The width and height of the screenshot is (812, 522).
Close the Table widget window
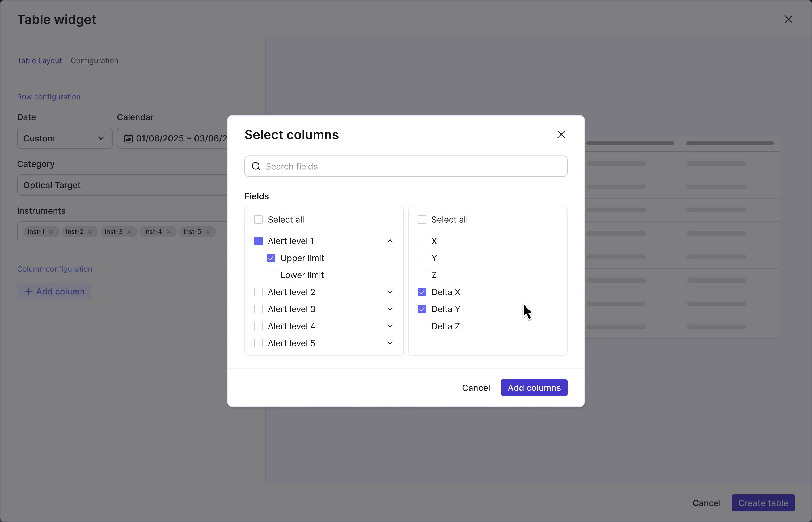click(x=788, y=19)
